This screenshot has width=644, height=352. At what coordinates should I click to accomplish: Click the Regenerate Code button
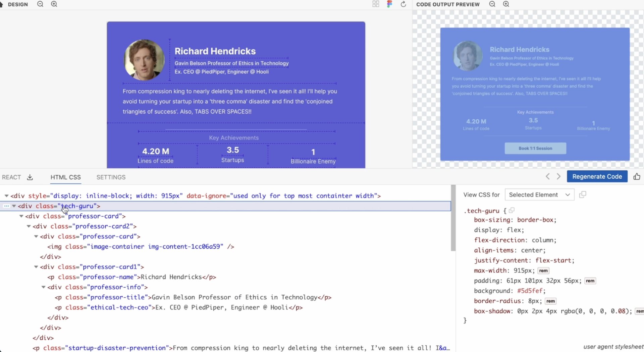point(597,177)
